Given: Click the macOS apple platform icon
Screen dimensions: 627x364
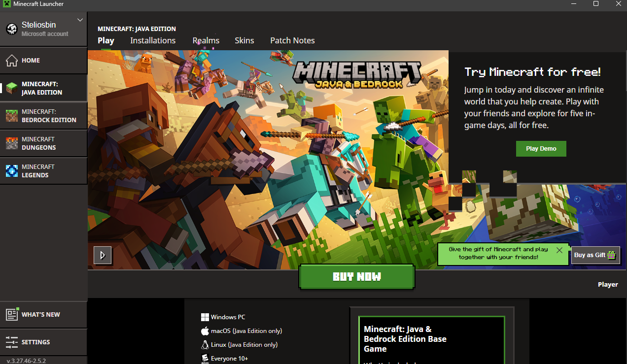Looking at the screenshot, I should [205, 331].
